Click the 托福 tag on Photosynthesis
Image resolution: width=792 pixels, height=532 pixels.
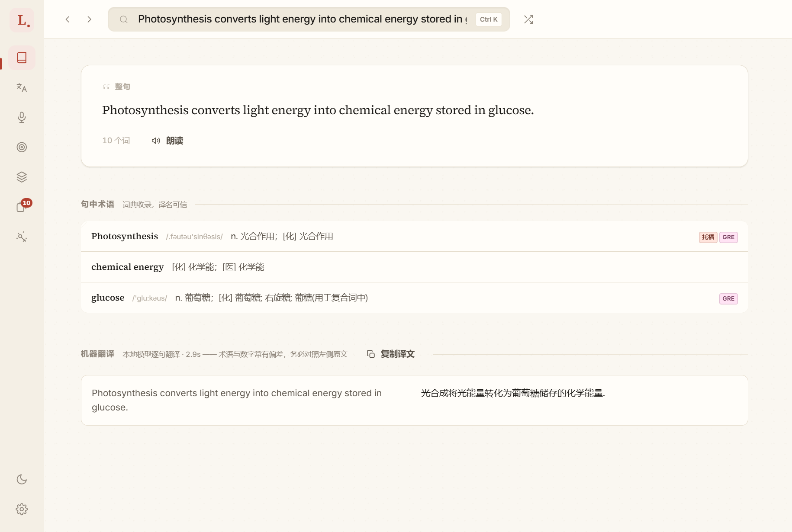[708, 237]
